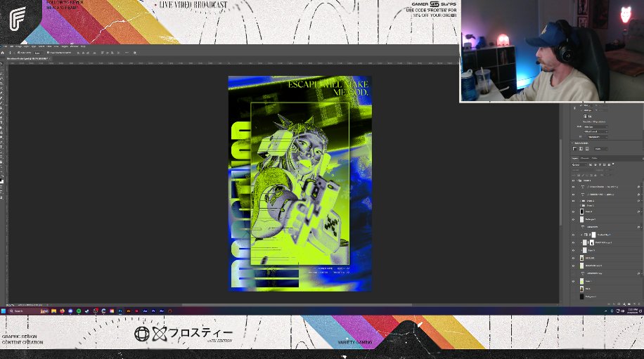Open Firefox from the taskbar

click(x=63, y=311)
